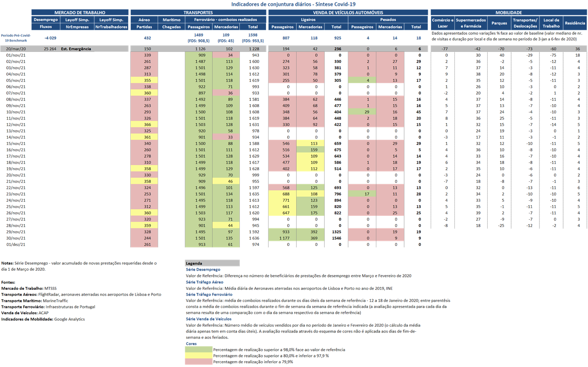The width and height of the screenshot is (588, 367).
Task: Select the Residência column header
Action: (575, 23)
